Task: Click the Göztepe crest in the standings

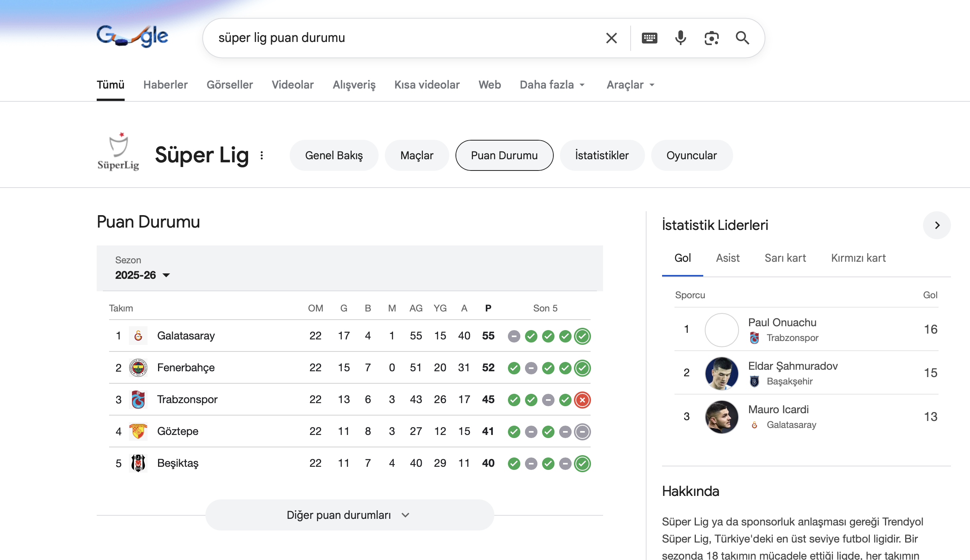Action: pos(138,431)
